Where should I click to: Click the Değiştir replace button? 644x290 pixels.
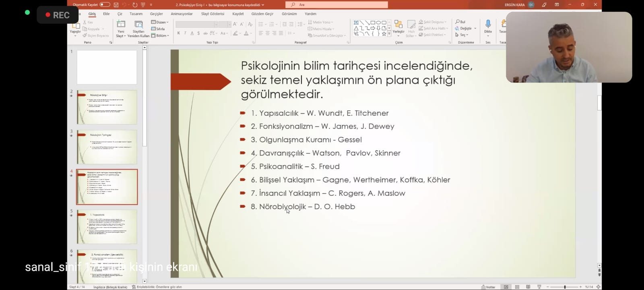pos(466,28)
